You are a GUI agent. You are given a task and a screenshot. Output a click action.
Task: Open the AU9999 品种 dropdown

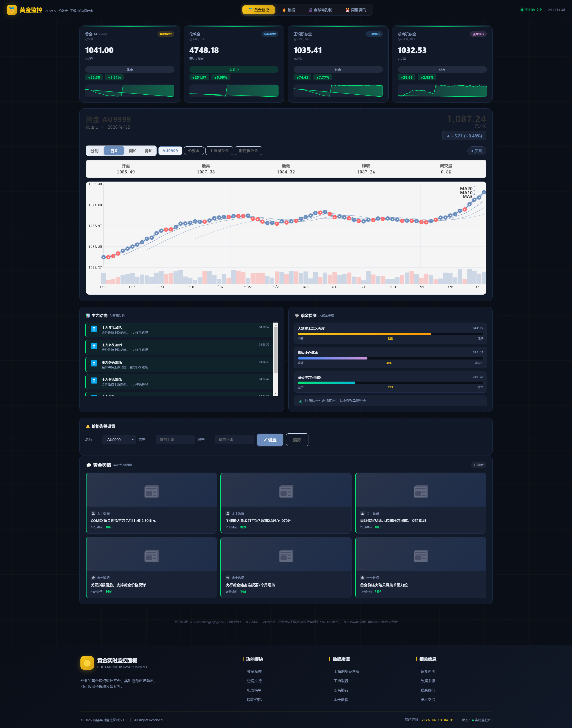click(x=119, y=440)
